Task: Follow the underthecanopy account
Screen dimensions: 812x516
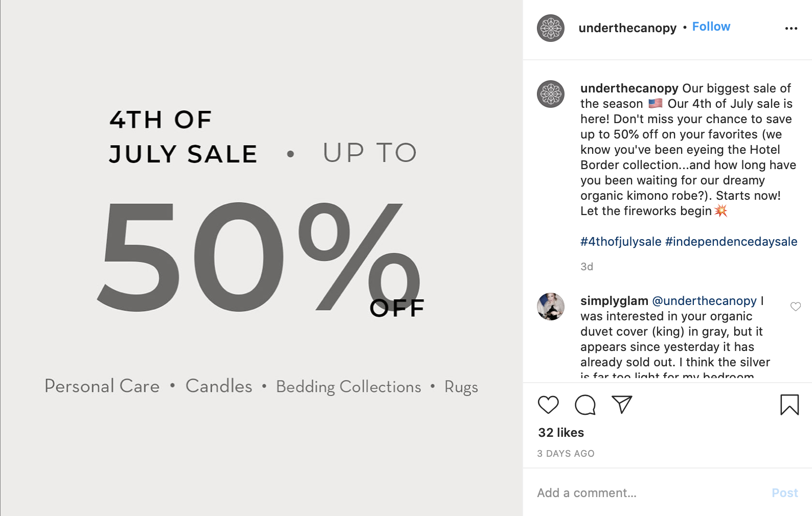Action: [x=711, y=27]
